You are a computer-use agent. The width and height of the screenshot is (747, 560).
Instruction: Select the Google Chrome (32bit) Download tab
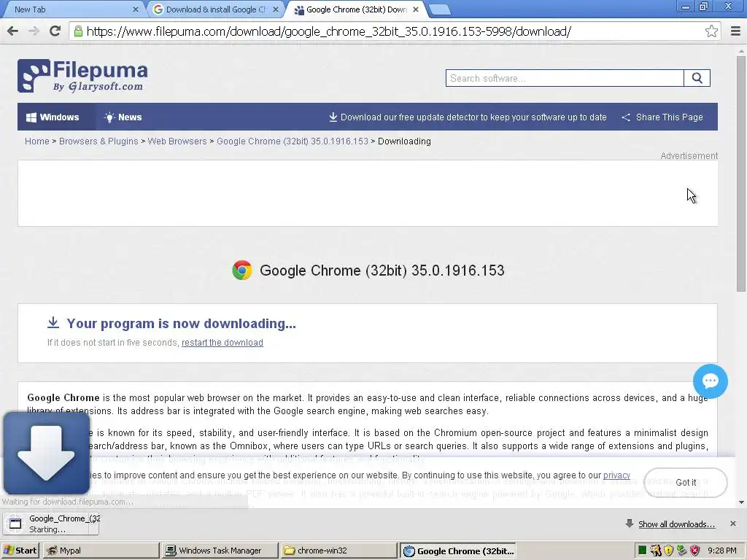click(x=355, y=9)
